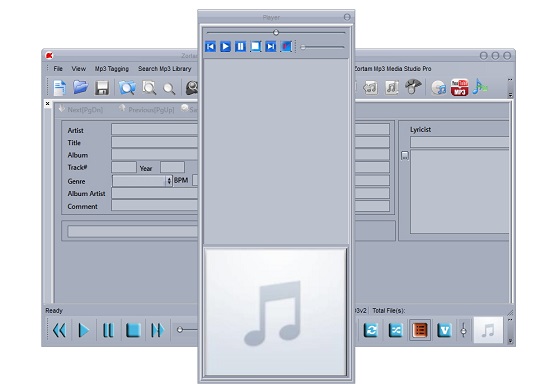Click the Player window seek slider handle

pos(276,33)
